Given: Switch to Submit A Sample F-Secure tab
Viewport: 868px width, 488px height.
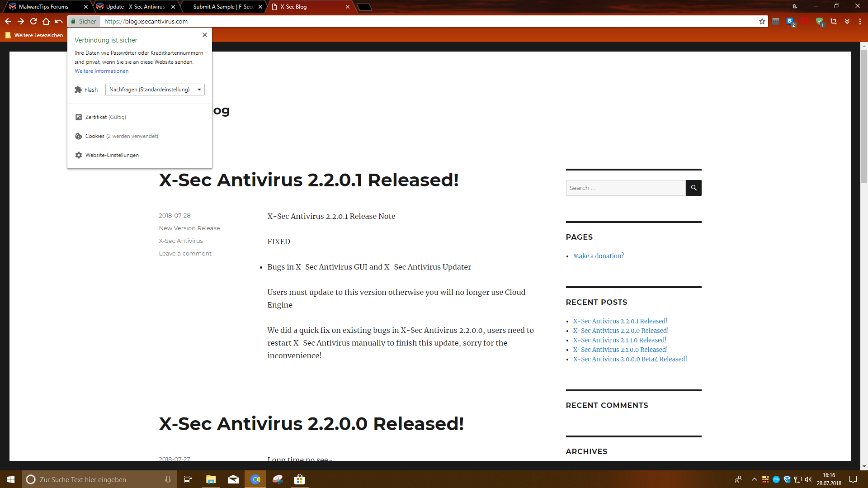Looking at the screenshot, I should point(223,7).
